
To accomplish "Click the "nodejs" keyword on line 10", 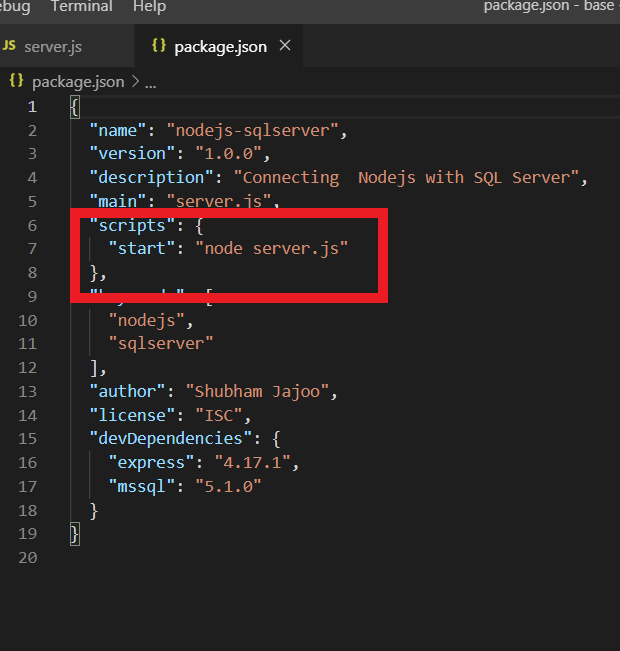I will tap(147, 321).
